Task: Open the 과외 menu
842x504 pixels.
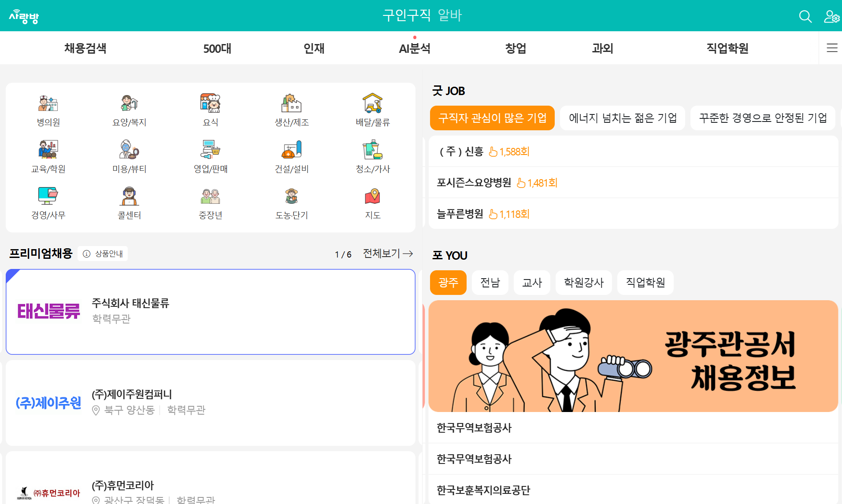Action: (603, 48)
